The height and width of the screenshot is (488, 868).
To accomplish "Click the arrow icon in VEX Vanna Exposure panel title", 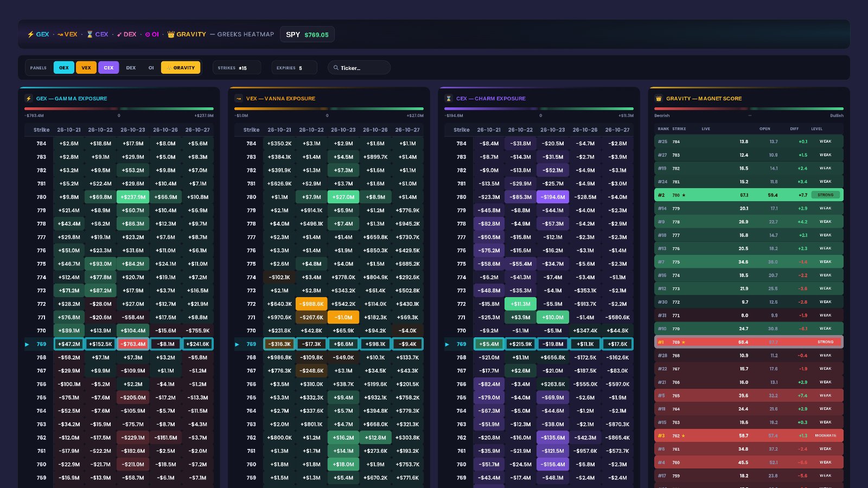I will (x=238, y=99).
